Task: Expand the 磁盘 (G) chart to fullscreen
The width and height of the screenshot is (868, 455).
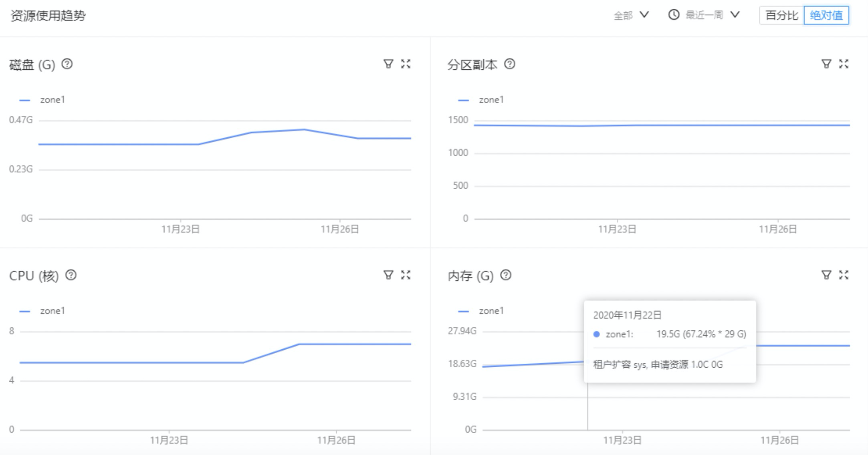Action: 406,64
